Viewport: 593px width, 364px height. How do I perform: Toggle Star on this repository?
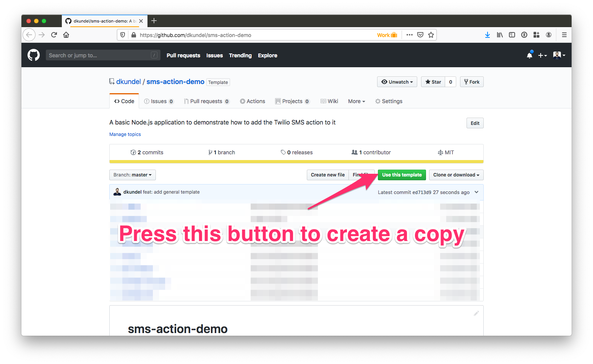click(x=433, y=82)
